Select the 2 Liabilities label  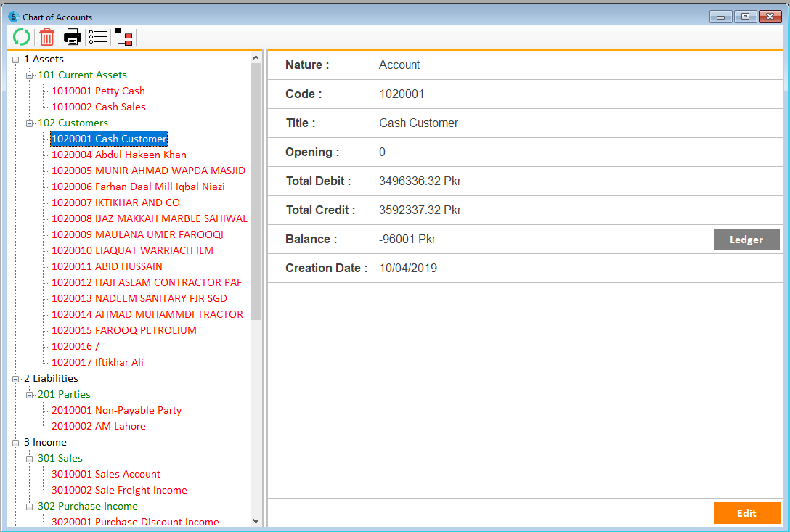pyautogui.click(x=51, y=378)
